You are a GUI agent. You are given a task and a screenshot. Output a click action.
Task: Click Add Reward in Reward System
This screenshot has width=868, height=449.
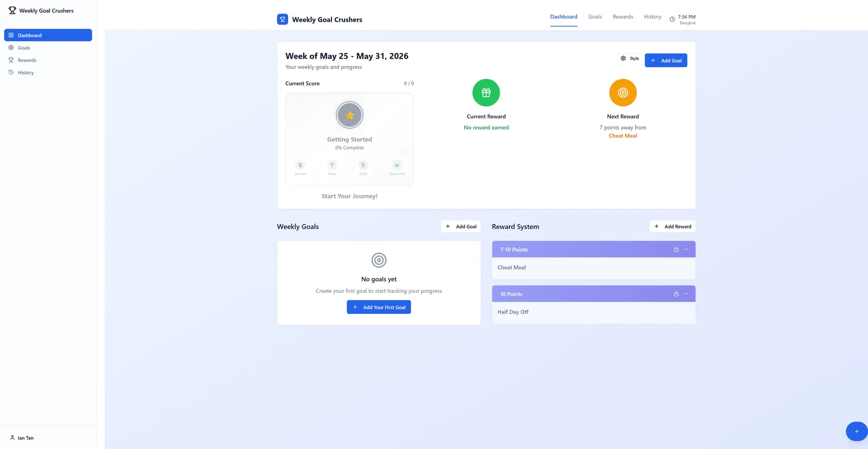pyautogui.click(x=673, y=226)
